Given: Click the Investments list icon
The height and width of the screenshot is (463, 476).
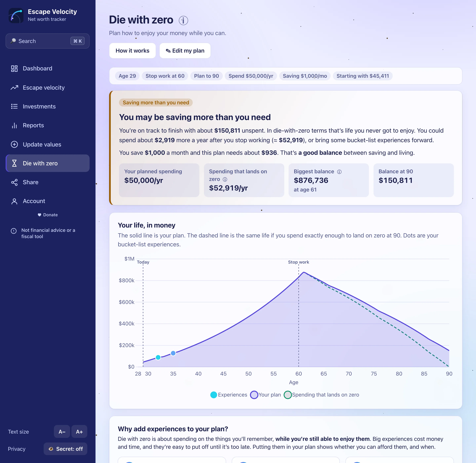Looking at the screenshot, I should (14, 106).
